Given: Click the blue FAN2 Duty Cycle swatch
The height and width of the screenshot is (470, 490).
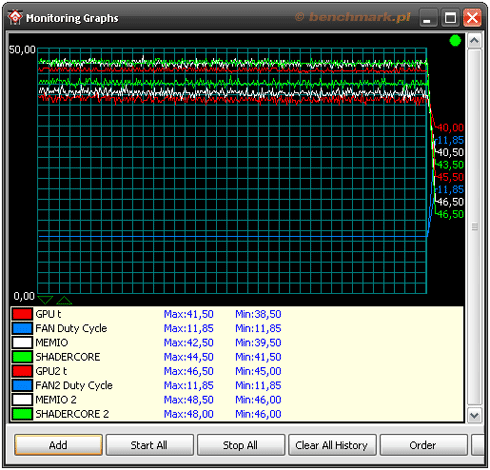Looking at the screenshot, I should (x=22, y=385).
